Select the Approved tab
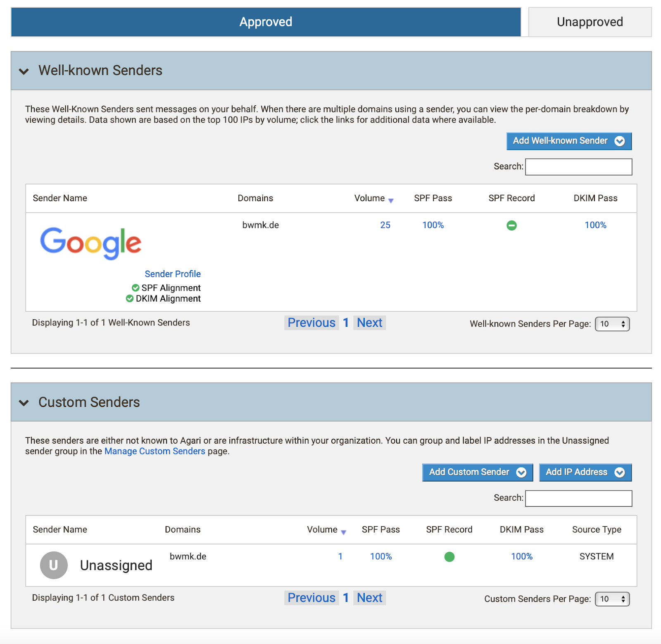The height and width of the screenshot is (644, 661). point(266,22)
